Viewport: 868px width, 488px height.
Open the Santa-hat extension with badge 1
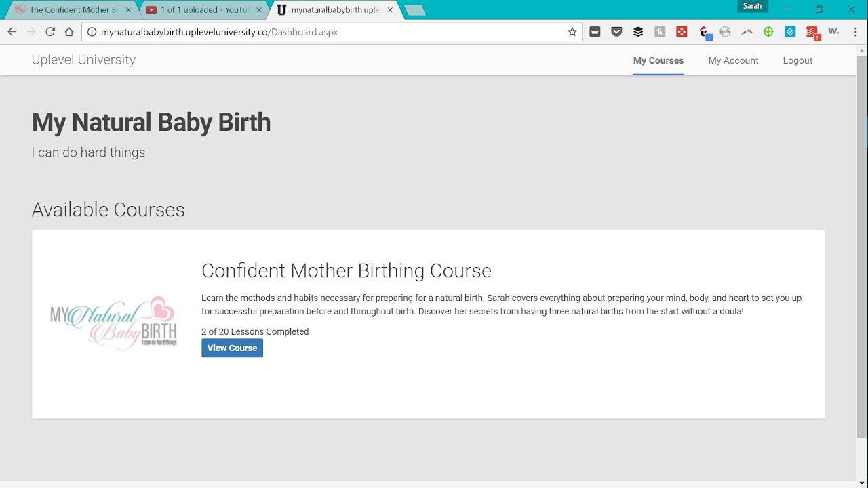(704, 33)
